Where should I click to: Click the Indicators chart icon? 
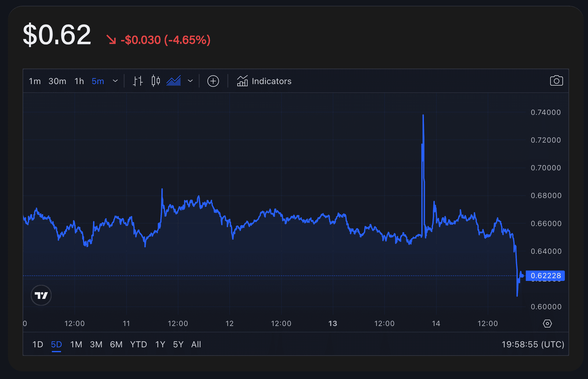pos(242,81)
